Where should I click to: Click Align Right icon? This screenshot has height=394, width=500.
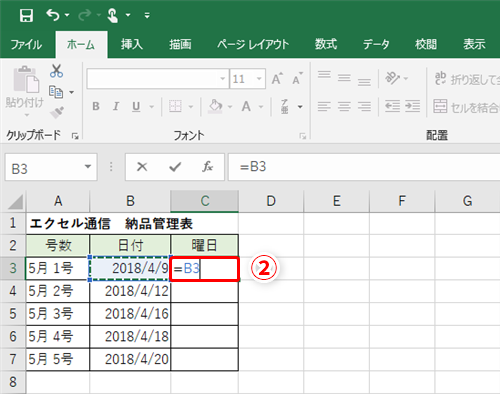click(x=364, y=106)
